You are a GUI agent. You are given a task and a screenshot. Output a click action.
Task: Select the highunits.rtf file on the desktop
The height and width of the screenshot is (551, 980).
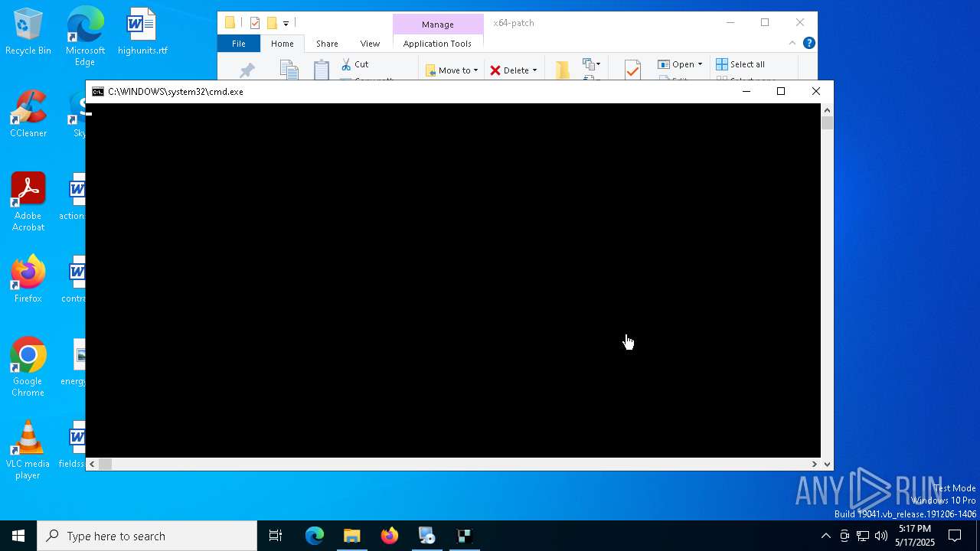pyautogui.click(x=142, y=32)
